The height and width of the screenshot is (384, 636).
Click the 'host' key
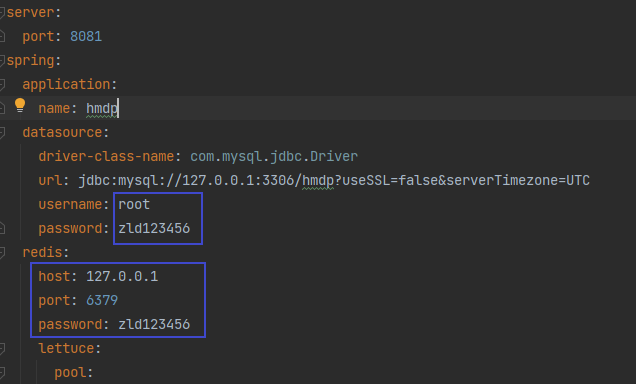tap(54, 276)
